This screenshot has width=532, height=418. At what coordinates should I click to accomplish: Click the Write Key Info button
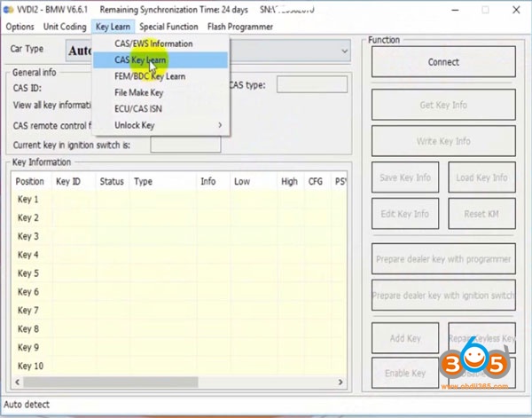[x=443, y=141]
